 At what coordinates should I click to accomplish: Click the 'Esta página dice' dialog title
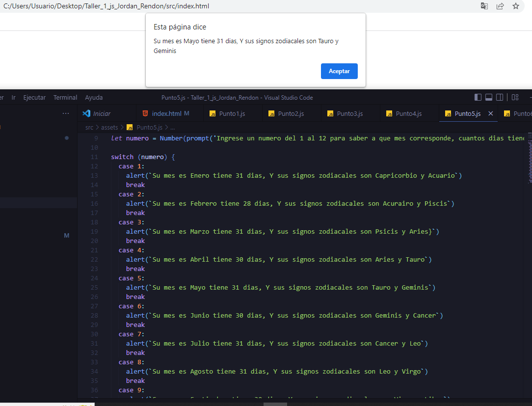tap(180, 27)
